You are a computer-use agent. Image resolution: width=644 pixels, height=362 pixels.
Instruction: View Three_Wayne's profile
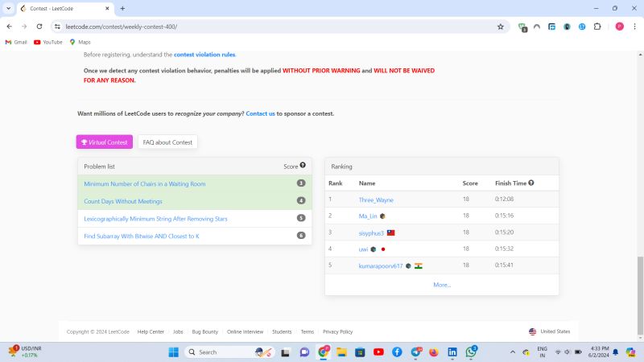[x=376, y=200]
